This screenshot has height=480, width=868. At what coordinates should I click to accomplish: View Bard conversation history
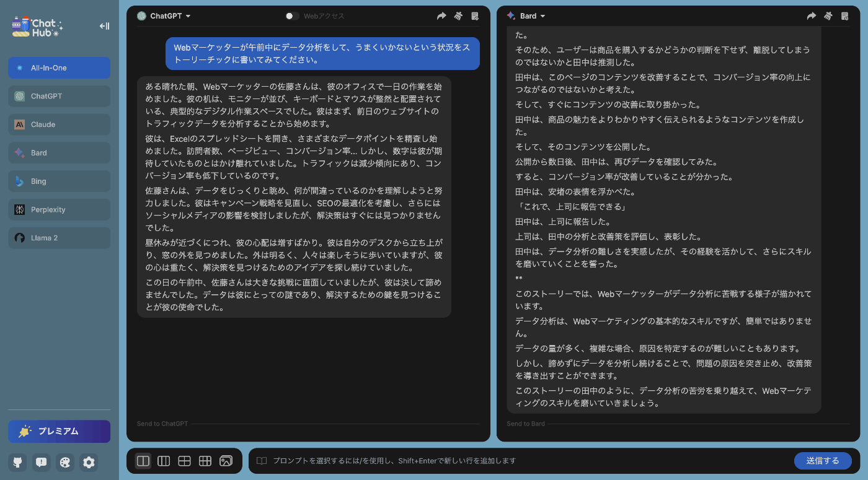(844, 16)
